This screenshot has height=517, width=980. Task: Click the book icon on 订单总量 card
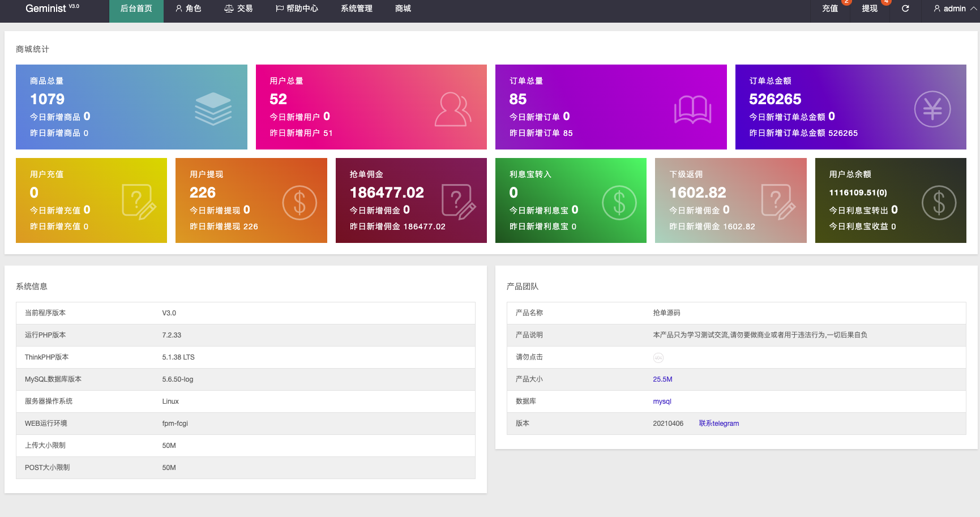point(692,109)
